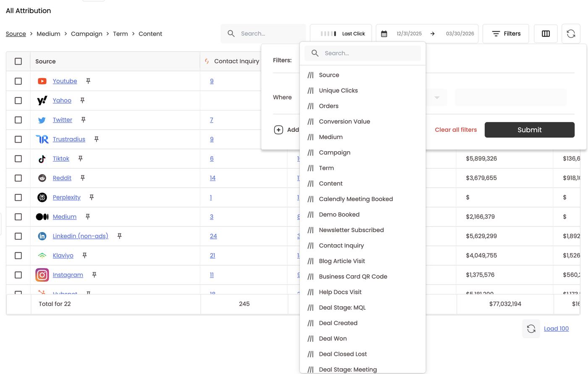Open the Linkedin (non-ads) source link
The image size is (588, 374).
[x=80, y=236]
